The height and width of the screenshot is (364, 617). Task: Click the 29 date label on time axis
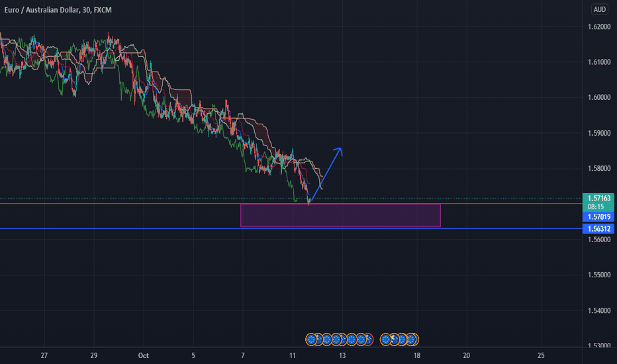[93, 356]
